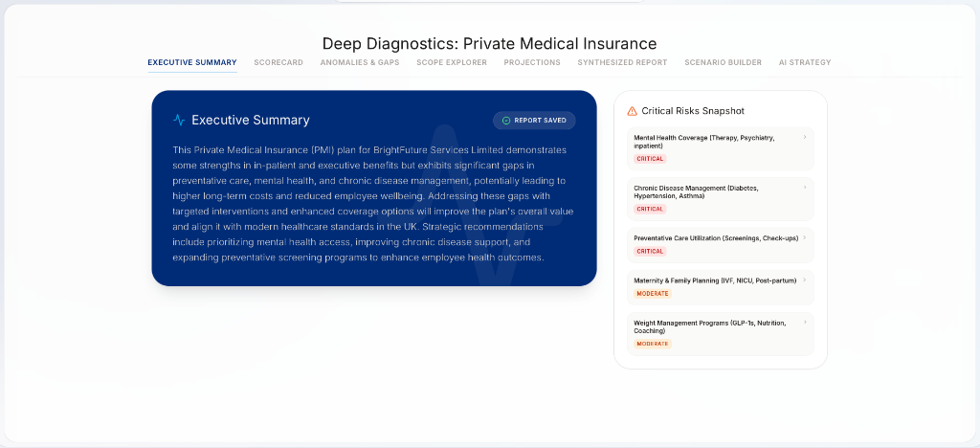Expand Chronic Disease Management chevron

(804, 188)
